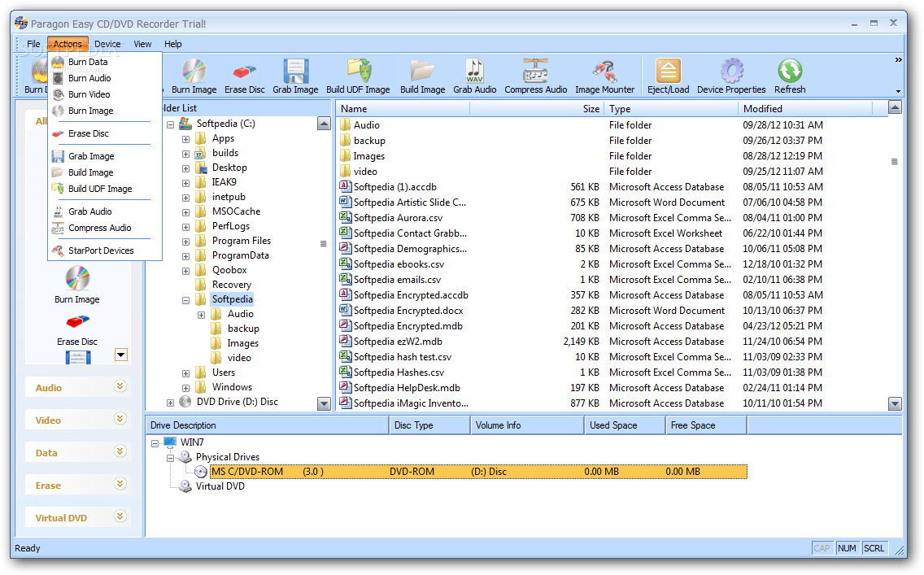
Task: Click Virtual DVD drive icon
Action: coord(185,486)
